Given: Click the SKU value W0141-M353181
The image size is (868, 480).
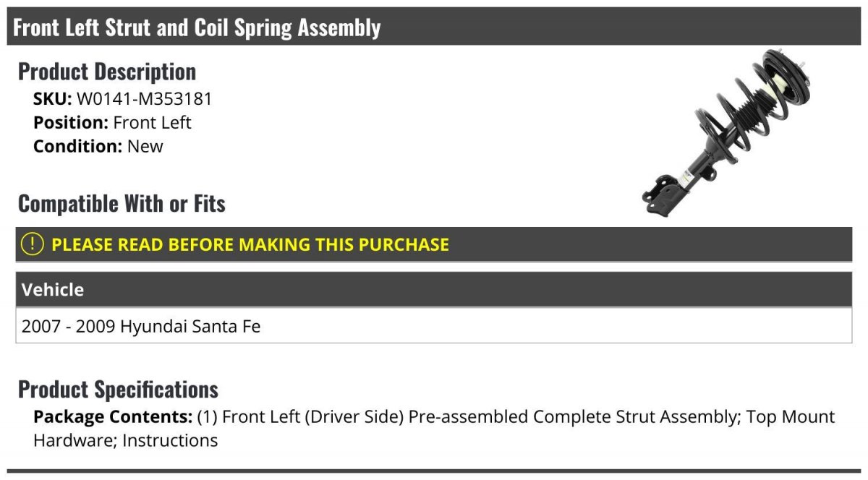Looking at the screenshot, I should 145,98.
